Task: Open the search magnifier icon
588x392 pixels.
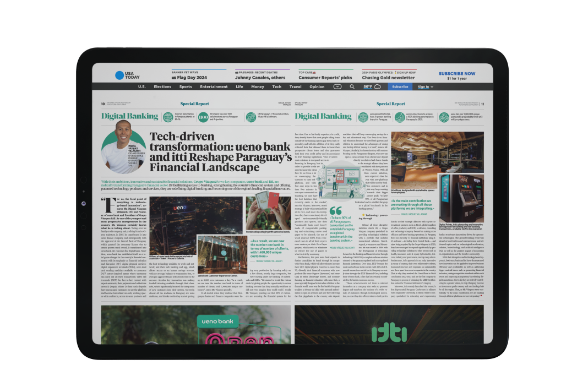Action: click(x=352, y=86)
